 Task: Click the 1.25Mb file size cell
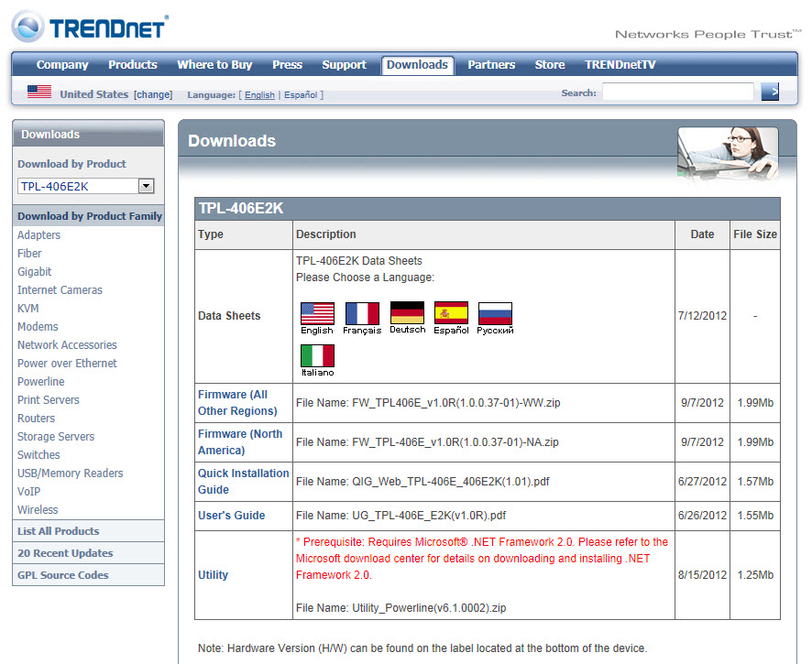tap(755, 575)
